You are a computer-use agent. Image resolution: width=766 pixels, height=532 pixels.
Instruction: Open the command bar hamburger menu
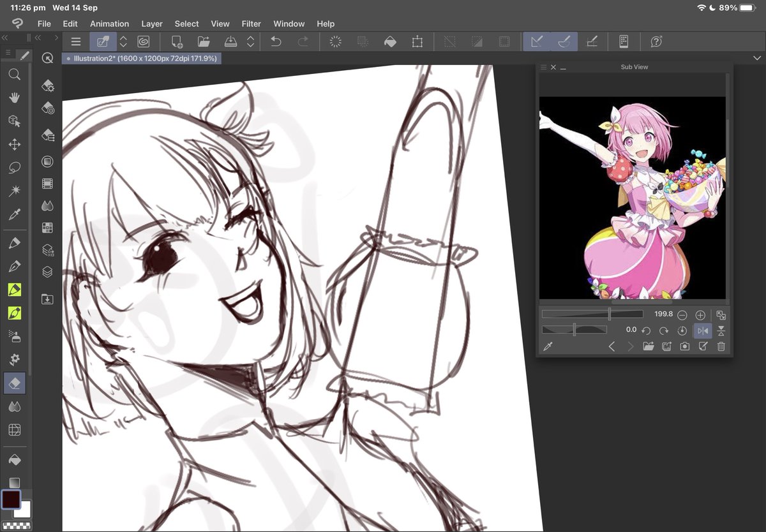point(76,41)
